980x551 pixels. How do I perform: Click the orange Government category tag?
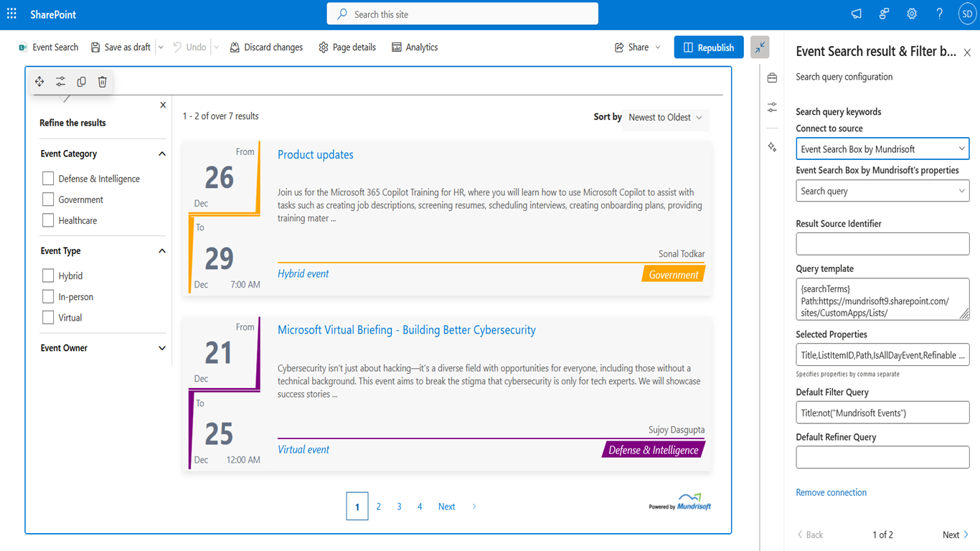pos(673,275)
